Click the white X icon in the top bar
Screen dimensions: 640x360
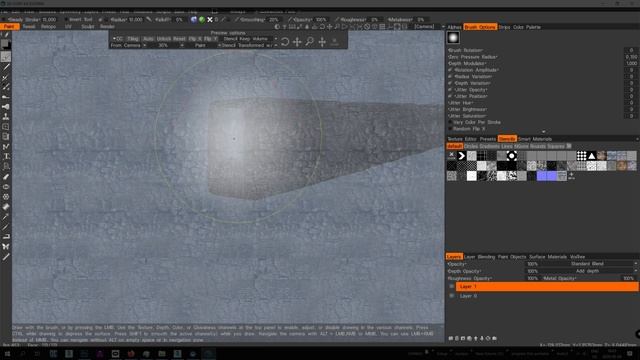click(x=210, y=19)
